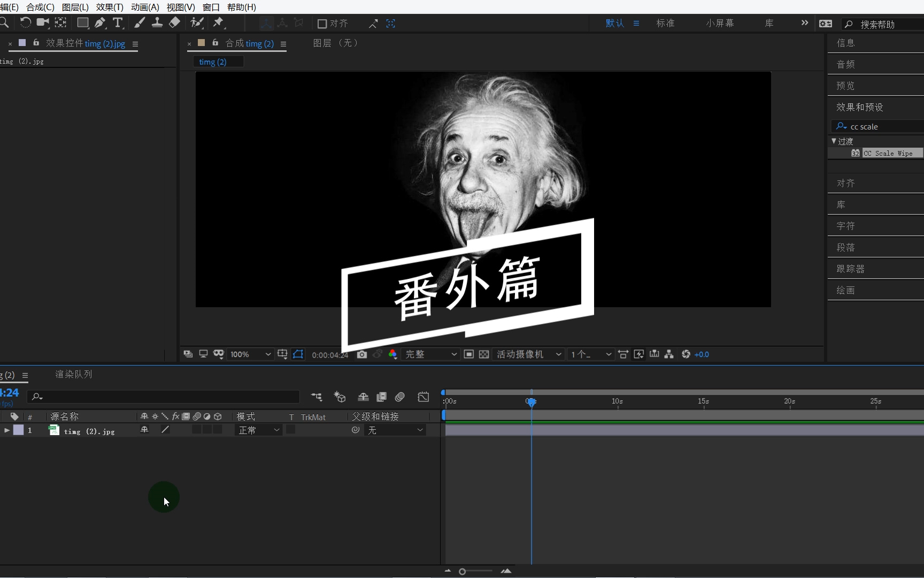The width and height of the screenshot is (924, 578).
Task: Select the Rotation tool
Action: pos(25,22)
